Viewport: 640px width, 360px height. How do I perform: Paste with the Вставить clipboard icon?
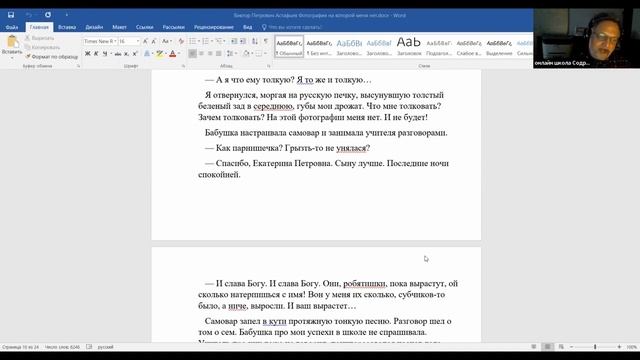12,42
